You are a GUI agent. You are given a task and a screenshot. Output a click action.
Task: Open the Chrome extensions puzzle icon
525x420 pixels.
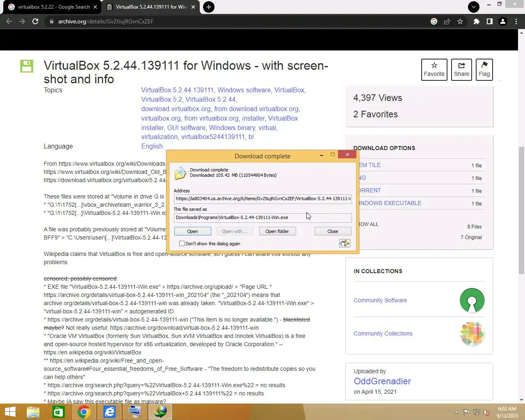point(477,21)
